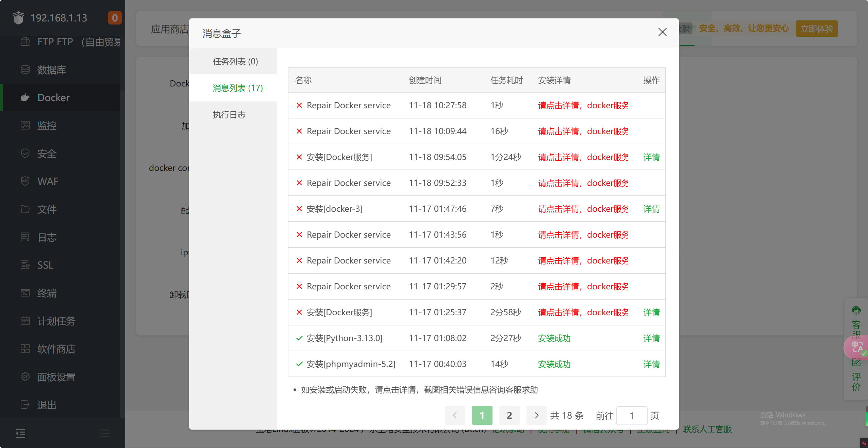The image size is (868, 448).
Task: Click 安装成功 status for phpmyadmin row
Action: (554, 364)
